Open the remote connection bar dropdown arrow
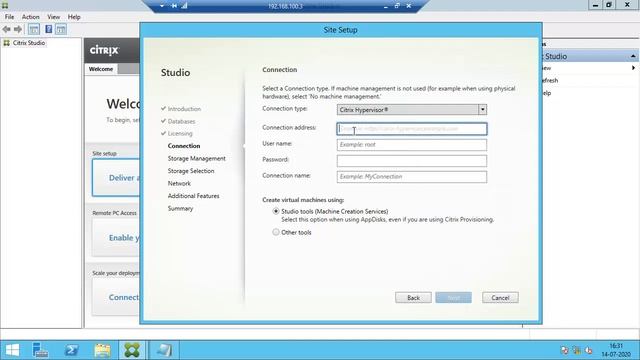The width and height of the screenshot is (640, 360). (162, 6)
